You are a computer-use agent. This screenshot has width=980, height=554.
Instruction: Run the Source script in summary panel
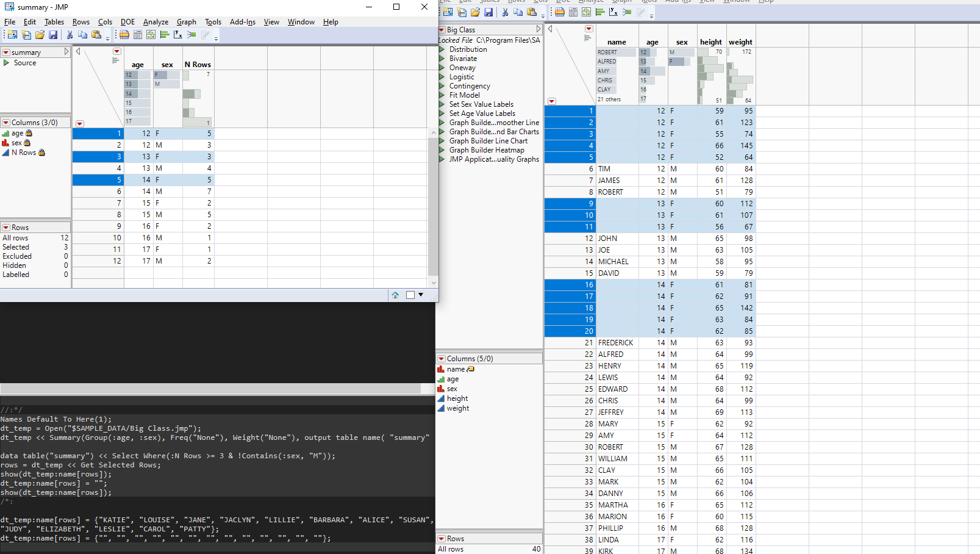(7, 63)
